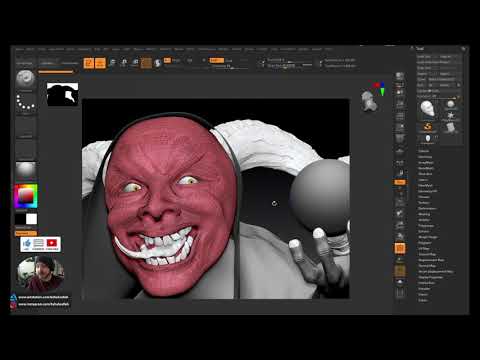
Task: Expand the Displacement Map sub-palette
Action: [x=431, y=260]
